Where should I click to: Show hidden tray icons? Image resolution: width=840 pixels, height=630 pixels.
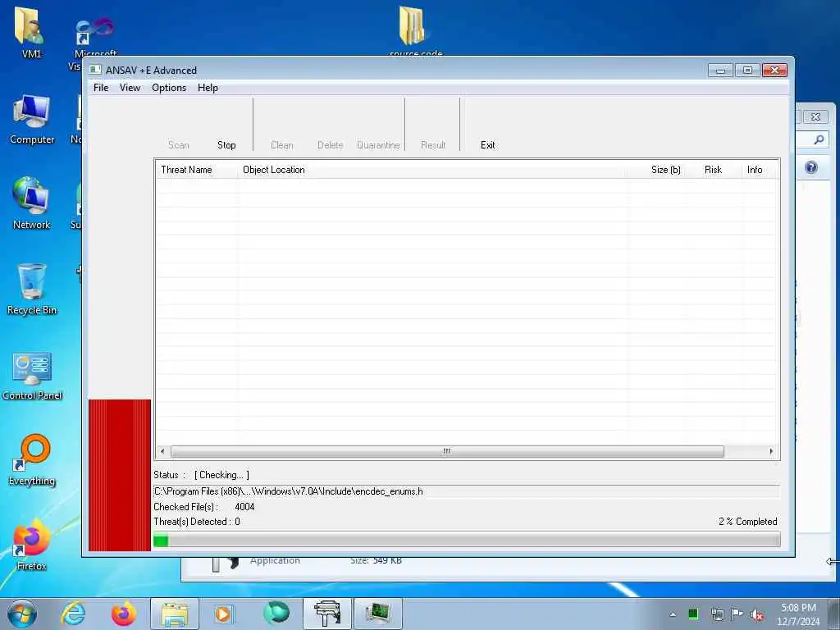point(673,614)
